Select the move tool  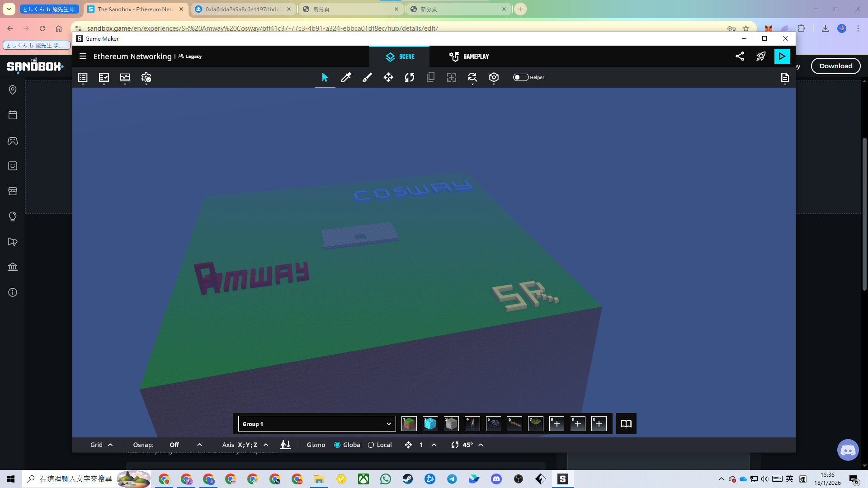[x=388, y=78]
